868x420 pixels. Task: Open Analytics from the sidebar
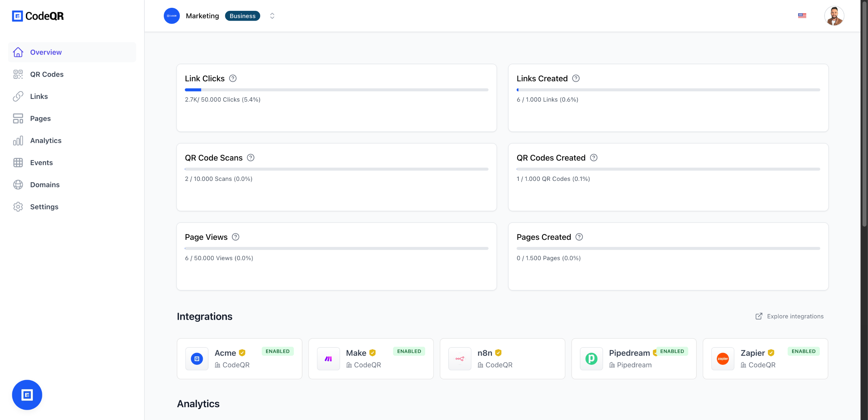coord(46,141)
